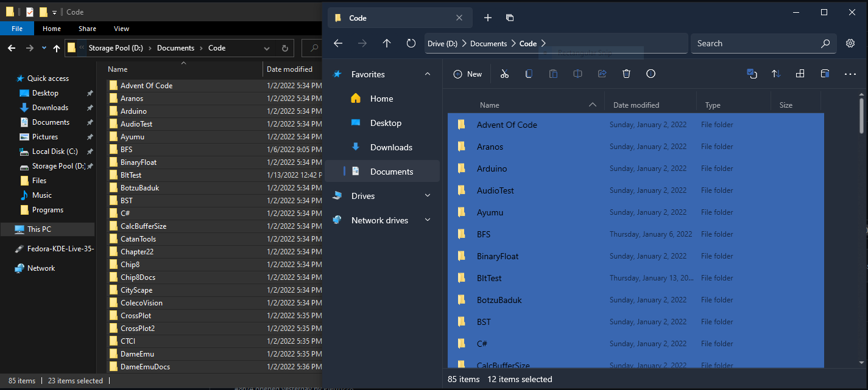Open the layout options icon in Files
868x390 pixels.
tap(800, 74)
